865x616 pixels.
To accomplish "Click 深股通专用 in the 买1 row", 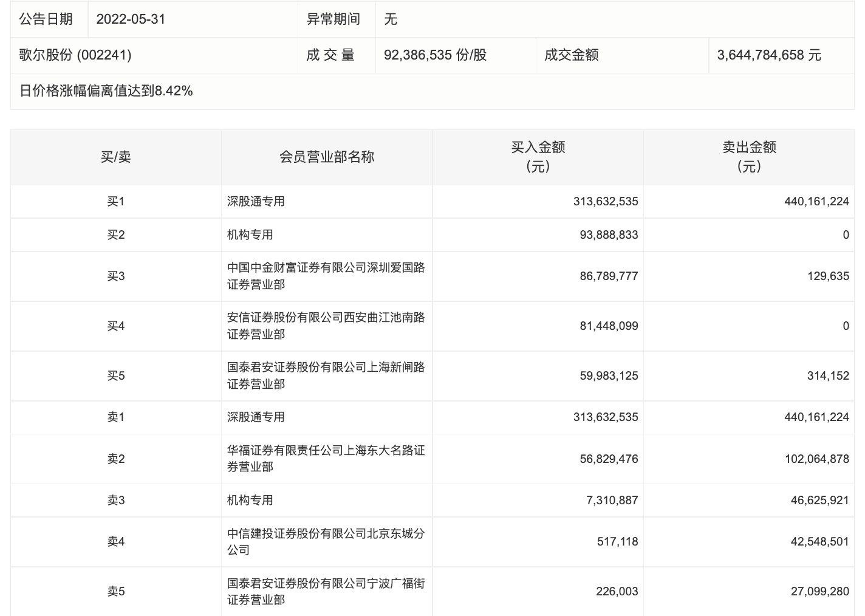I will [x=256, y=201].
